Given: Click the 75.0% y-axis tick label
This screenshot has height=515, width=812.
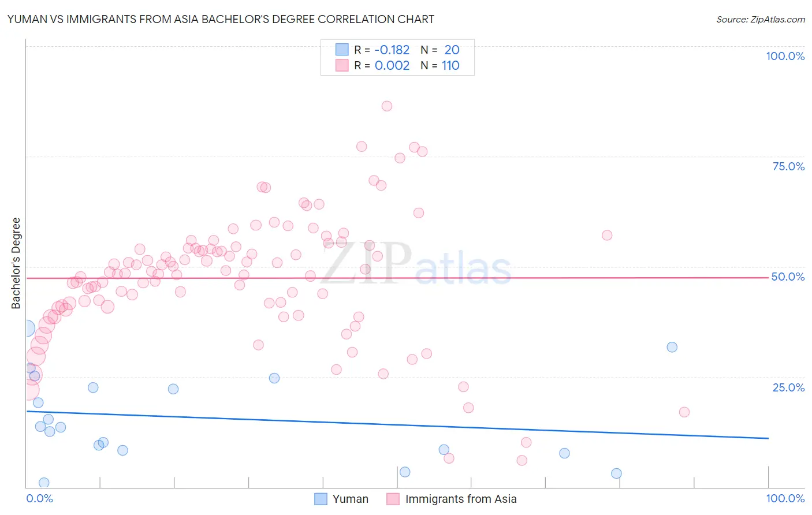Looking at the screenshot, I should [x=788, y=166].
